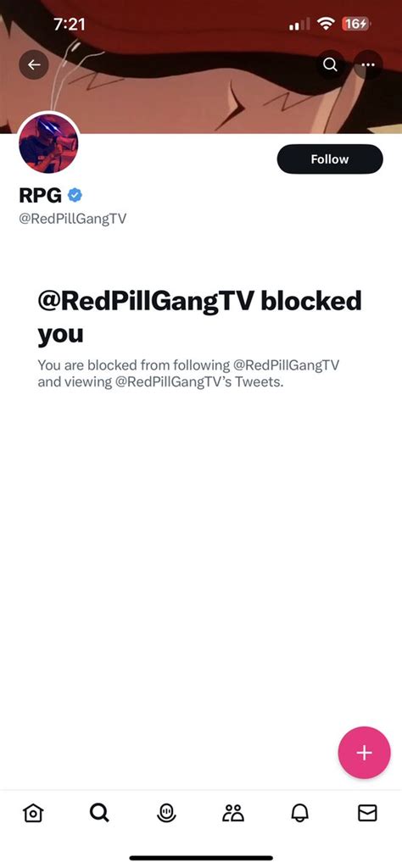The width and height of the screenshot is (402, 868).
Task: Tap the battery indicator in status bar
Action: coord(356,24)
